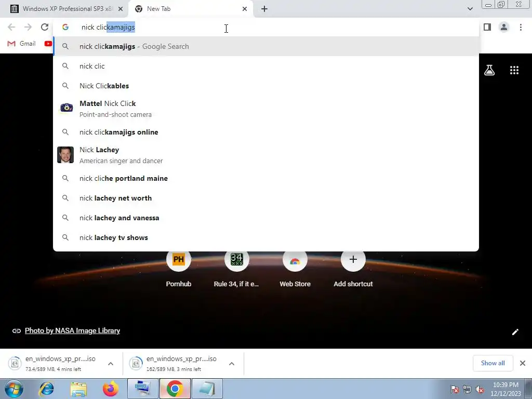Screen dimensions: 532x399
Task: Launch Firefox from the taskbar
Action: [111, 389]
